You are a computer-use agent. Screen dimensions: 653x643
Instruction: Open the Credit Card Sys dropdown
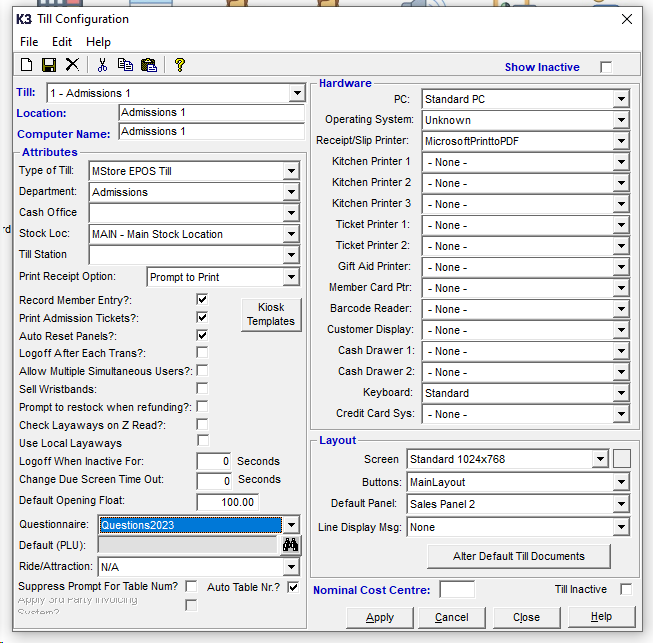click(621, 414)
